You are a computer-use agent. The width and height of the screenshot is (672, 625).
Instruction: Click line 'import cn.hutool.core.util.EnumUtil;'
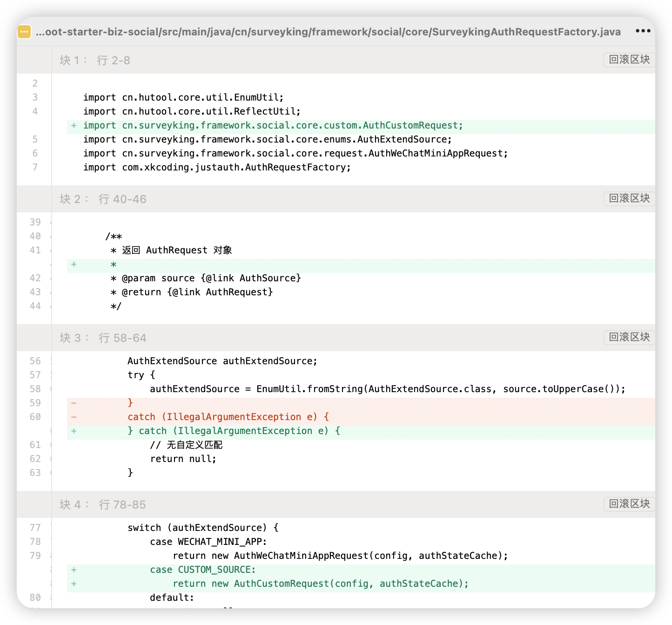(x=183, y=97)
